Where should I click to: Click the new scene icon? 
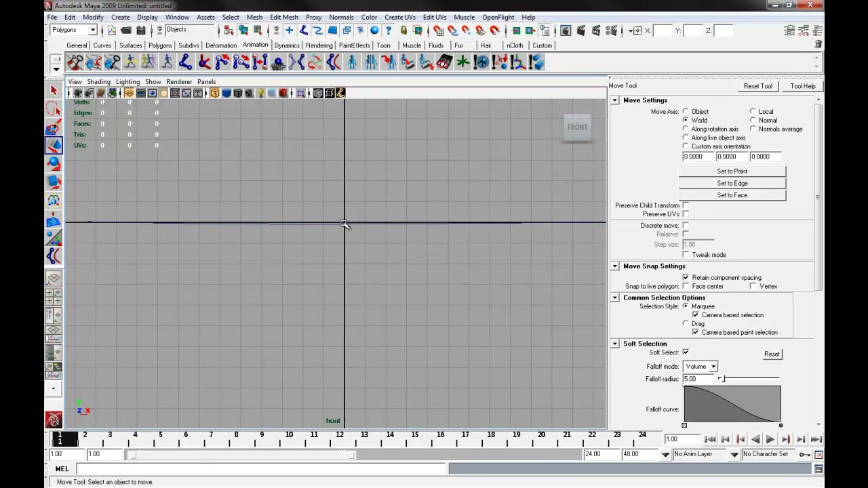point(112,30)
